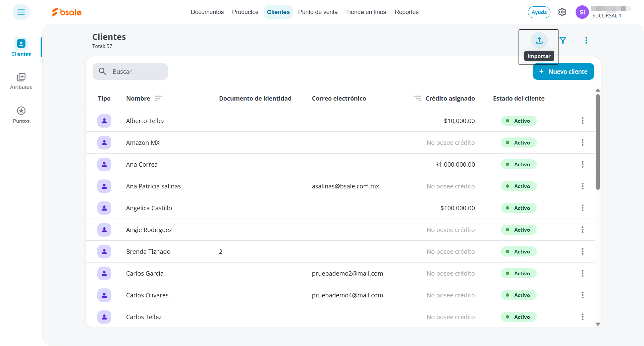Click the Documento de identidad column header
Viewport: 644px width, 346px height.
[x=255, y=98]
